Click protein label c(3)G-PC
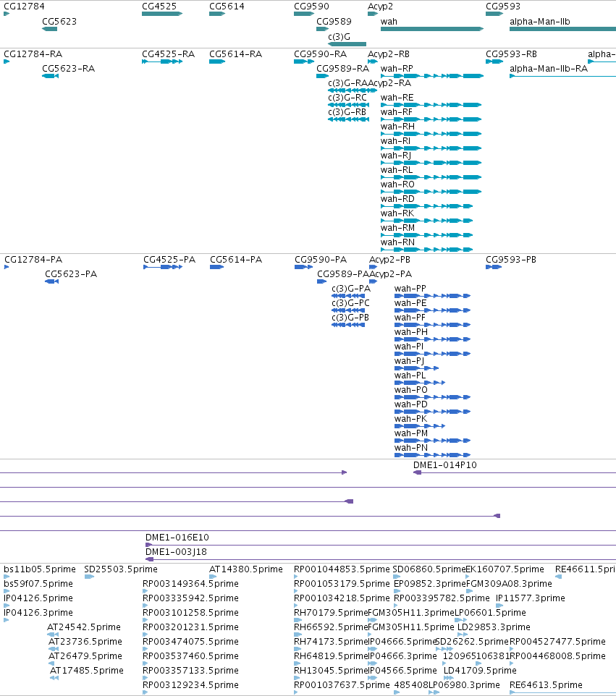This screenshot has height=696, width=616. pos(350,303)
